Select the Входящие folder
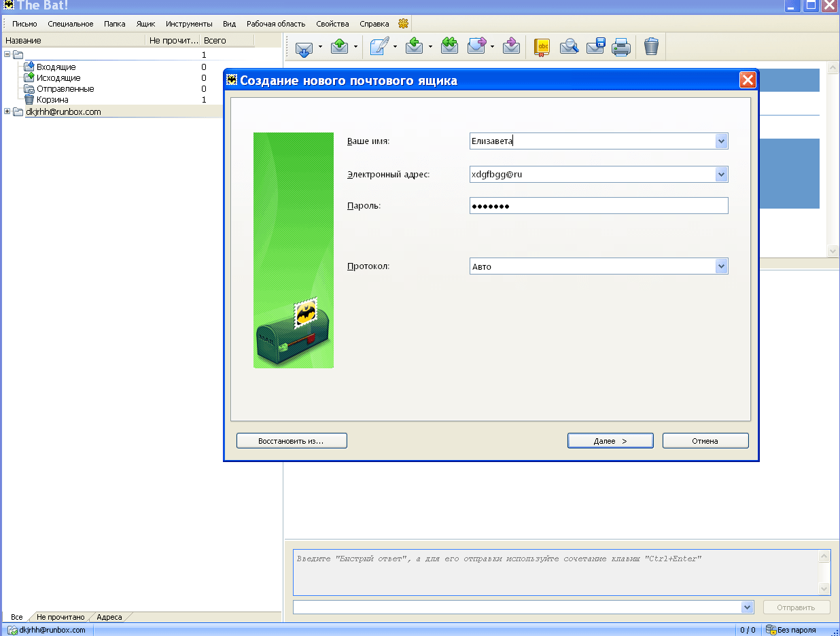This screenshot has height=636, width=840. (x=56, y=67)
